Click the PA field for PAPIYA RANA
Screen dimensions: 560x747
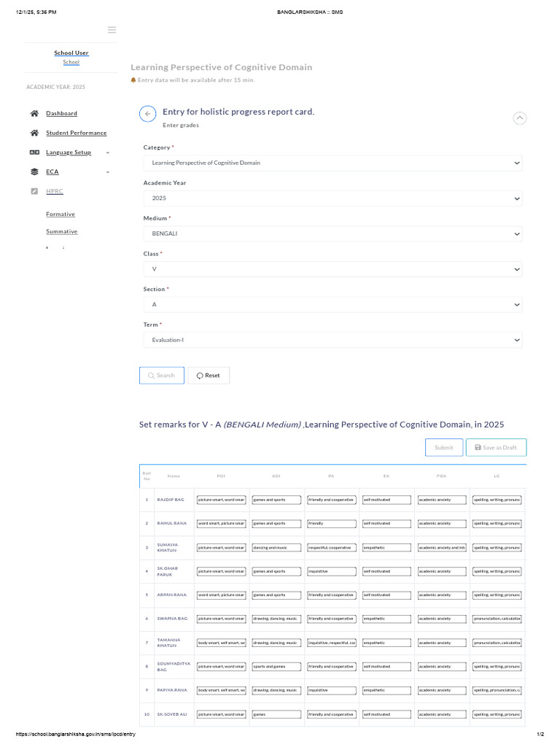pyautogui.click(x=332, y=690)
